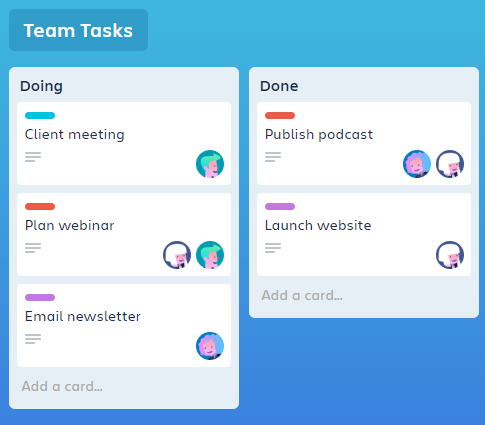Click the white-haired avatar on Launch website card
This screenshot has width=485, height=425.
(450, 255)
